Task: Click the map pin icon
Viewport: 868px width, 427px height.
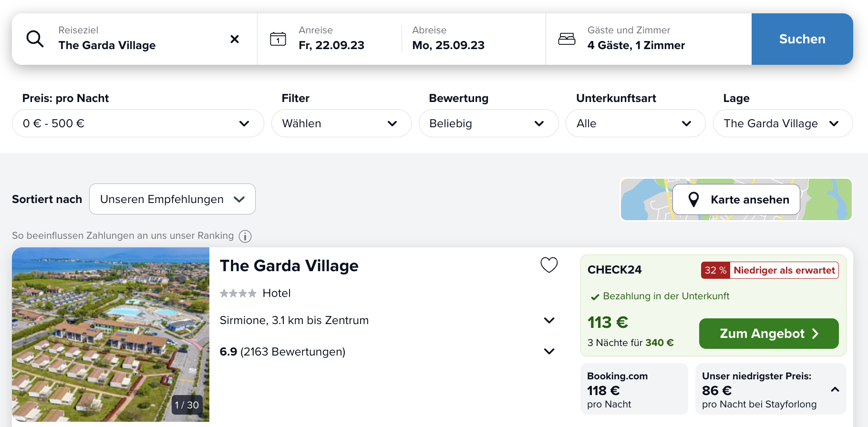Action: pos(693,199)
